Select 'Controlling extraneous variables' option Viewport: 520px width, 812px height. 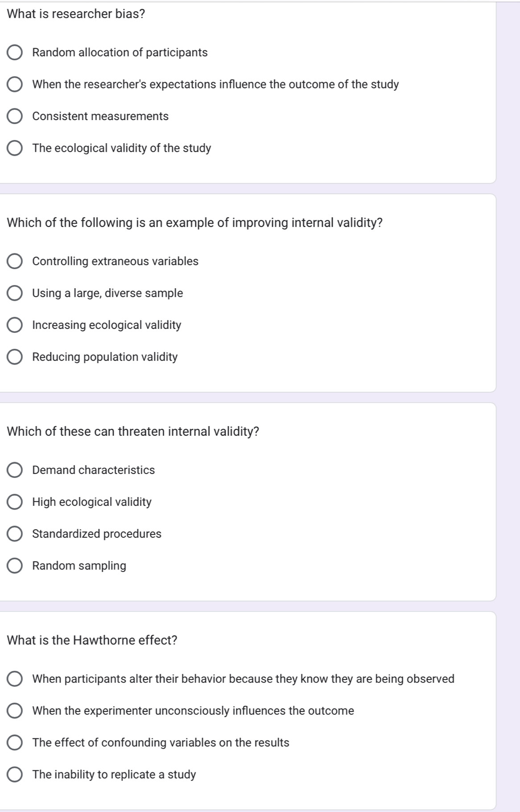(x=15, y=261)
